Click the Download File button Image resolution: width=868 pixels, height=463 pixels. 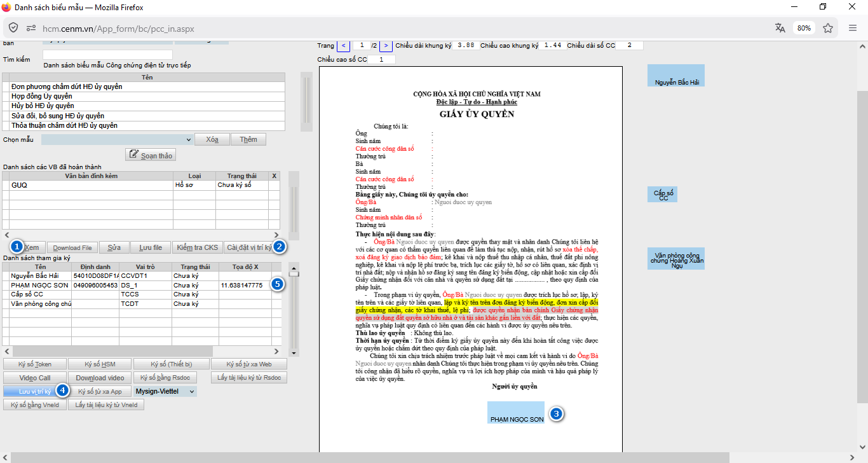[72, 247]
